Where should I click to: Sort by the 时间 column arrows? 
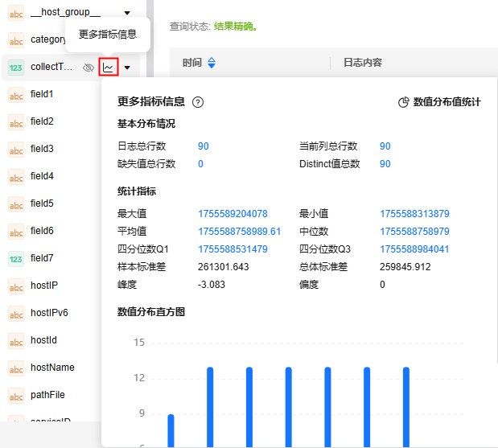[x=212, y=63]
